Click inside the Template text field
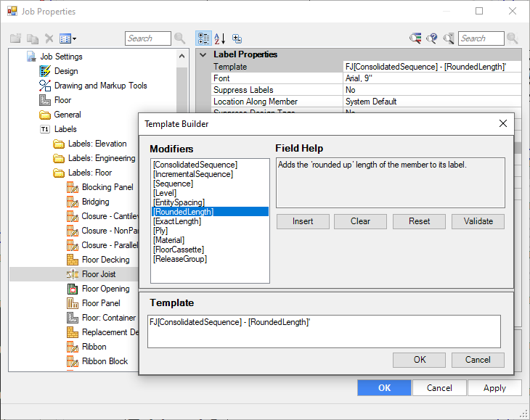 pos(324,332)
